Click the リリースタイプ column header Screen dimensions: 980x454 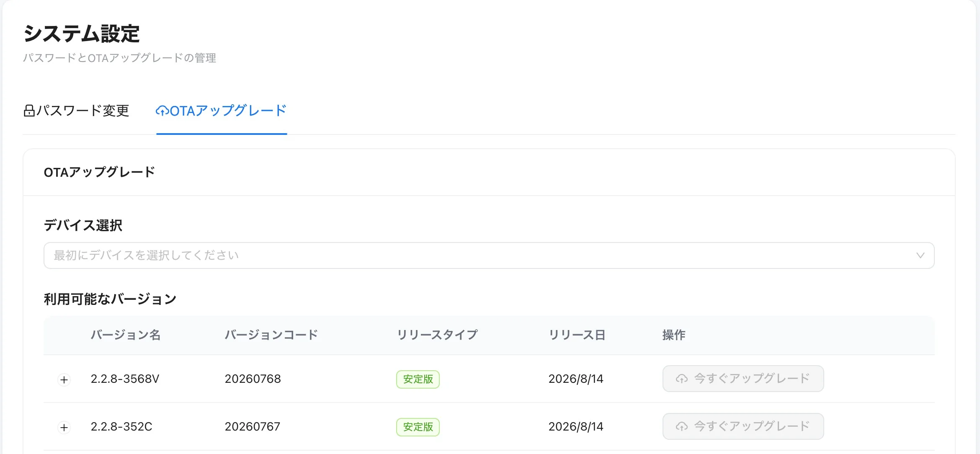[437, 335]
